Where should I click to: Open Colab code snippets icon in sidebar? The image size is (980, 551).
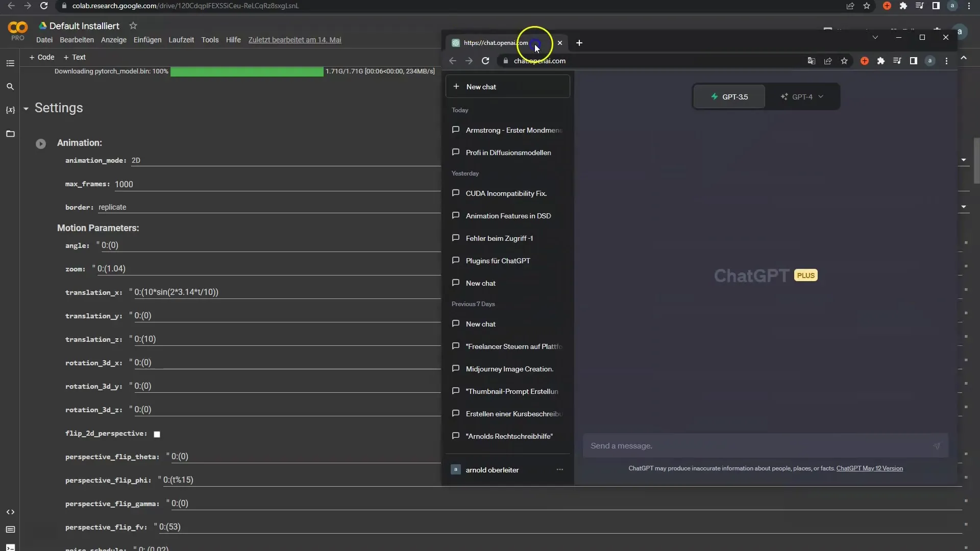coord(10,512)
